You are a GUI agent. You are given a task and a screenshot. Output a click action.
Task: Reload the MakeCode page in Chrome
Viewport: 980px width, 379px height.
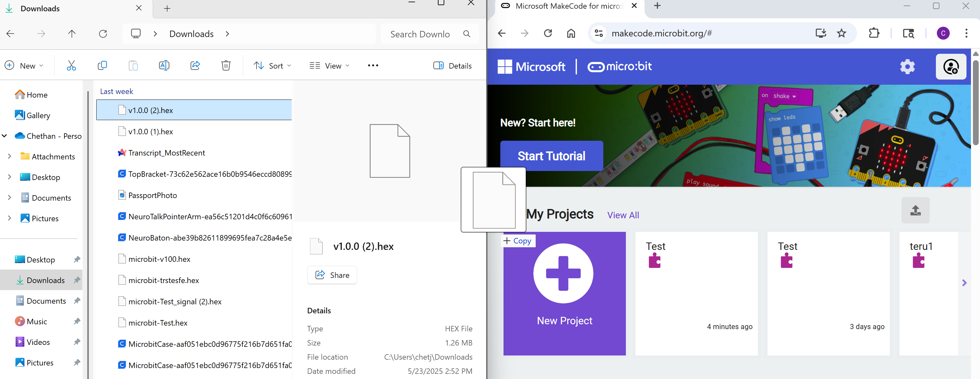548,33
